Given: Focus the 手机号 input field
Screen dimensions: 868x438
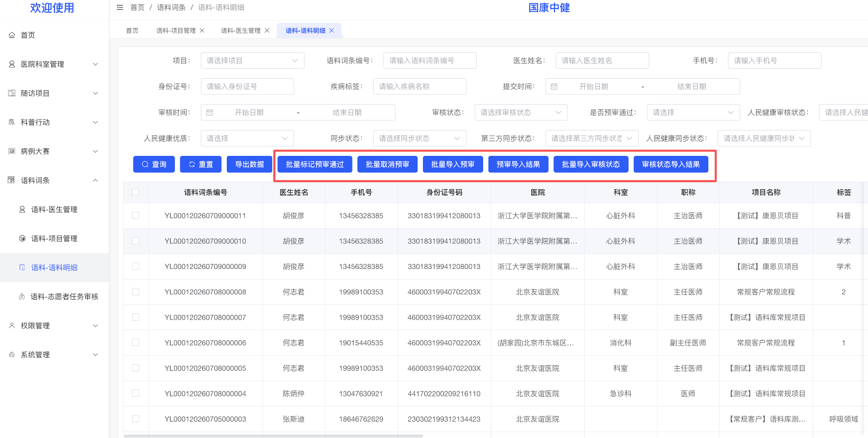Looking at the screenshot, I should click(774, 60).
